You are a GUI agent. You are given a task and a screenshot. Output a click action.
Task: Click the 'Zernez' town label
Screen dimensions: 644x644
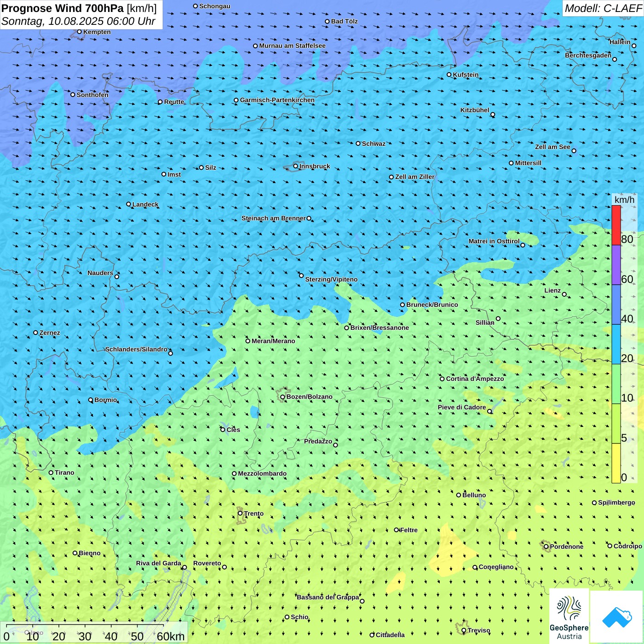50,333
